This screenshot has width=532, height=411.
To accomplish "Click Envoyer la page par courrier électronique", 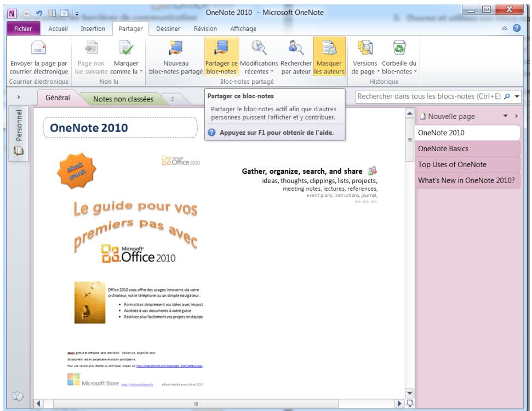I will pos(39,56).
